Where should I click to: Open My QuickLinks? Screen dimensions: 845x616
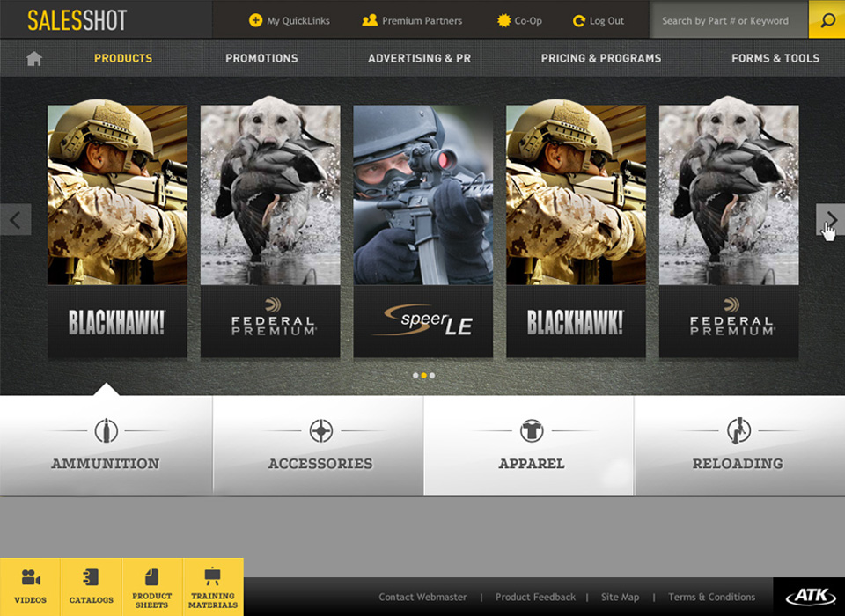(x=290, y=20)
